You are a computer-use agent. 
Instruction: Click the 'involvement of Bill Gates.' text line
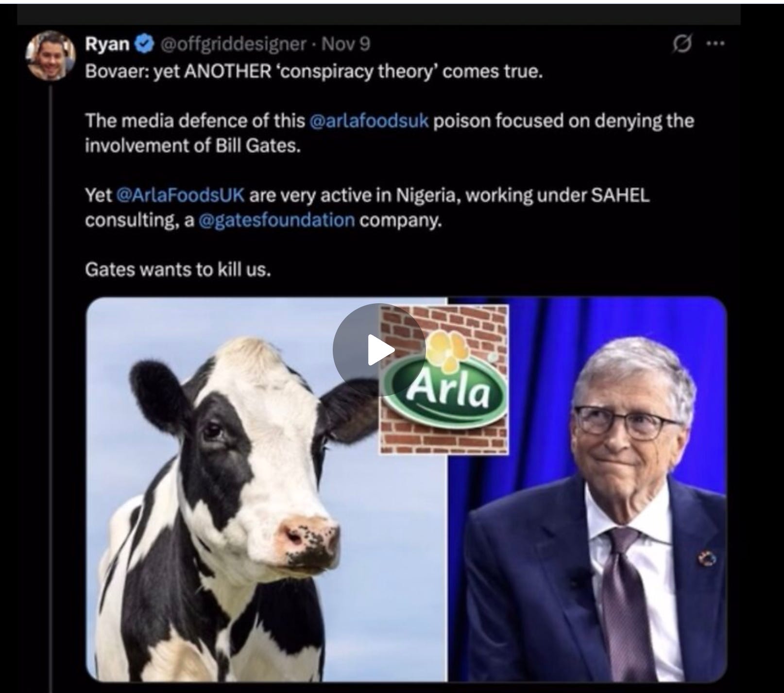(193, 145)
